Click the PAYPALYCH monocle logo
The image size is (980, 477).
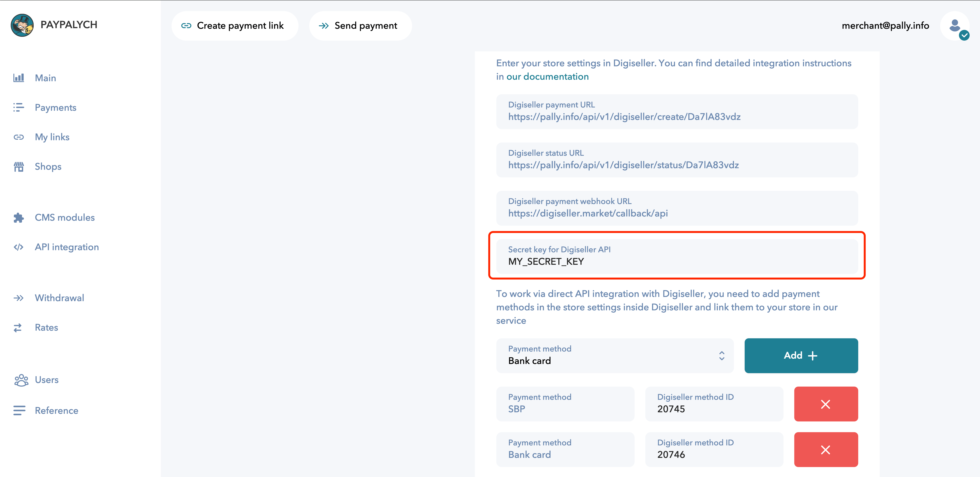[22, 25]
